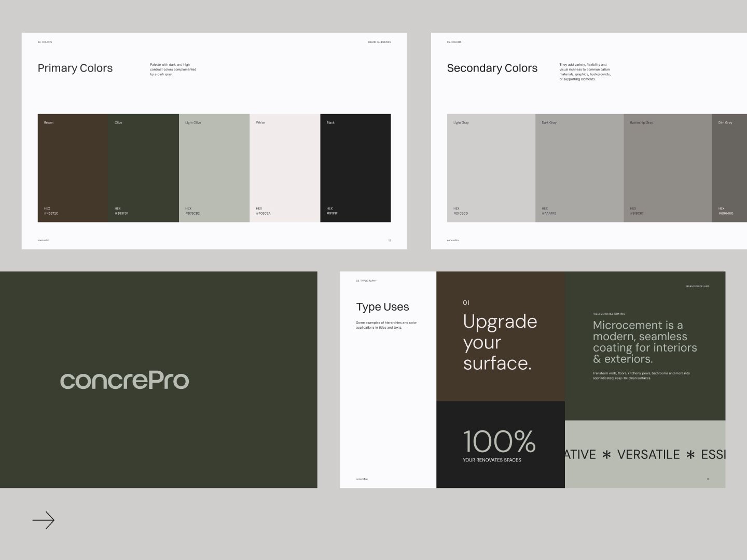Click 'YOUR RENOVATES SPACES' caption
Image resolution: width=747 pixels, height=560 pixels.
[492, 460]
